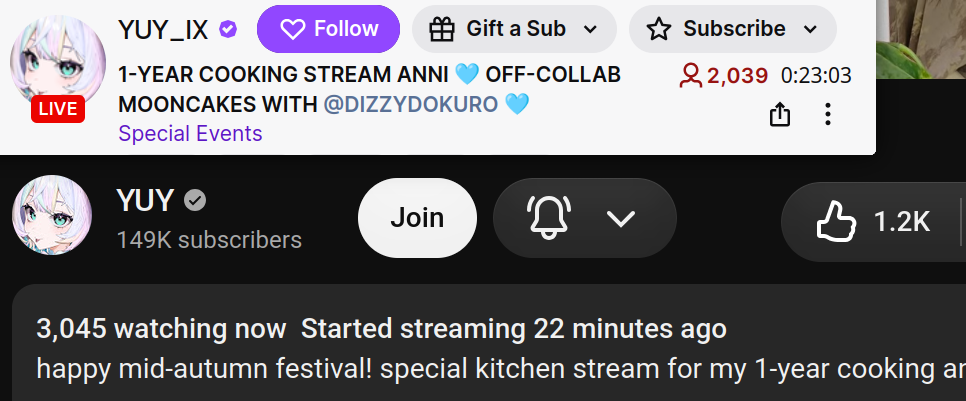The width and height of the screenshot is (966, 401).
Task: Click the YUY channel name on YouTube
Action: (145, 200)
